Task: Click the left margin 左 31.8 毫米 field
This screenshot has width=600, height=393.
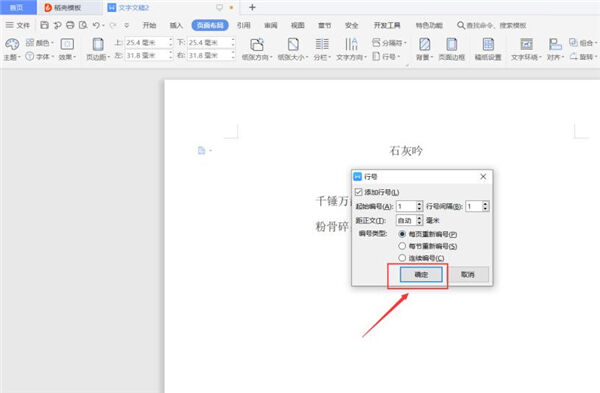Action: [147, 55]
